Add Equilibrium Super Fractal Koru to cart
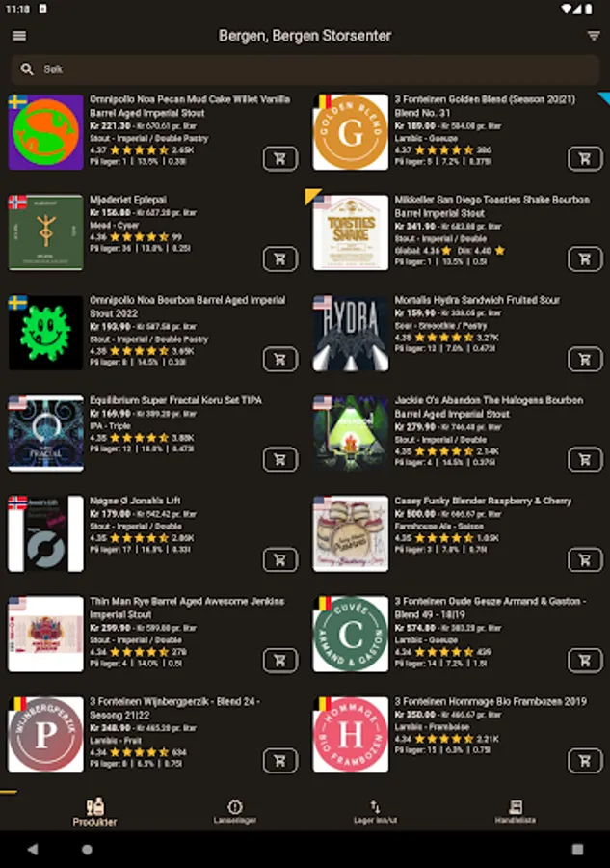 click(279, 459)
